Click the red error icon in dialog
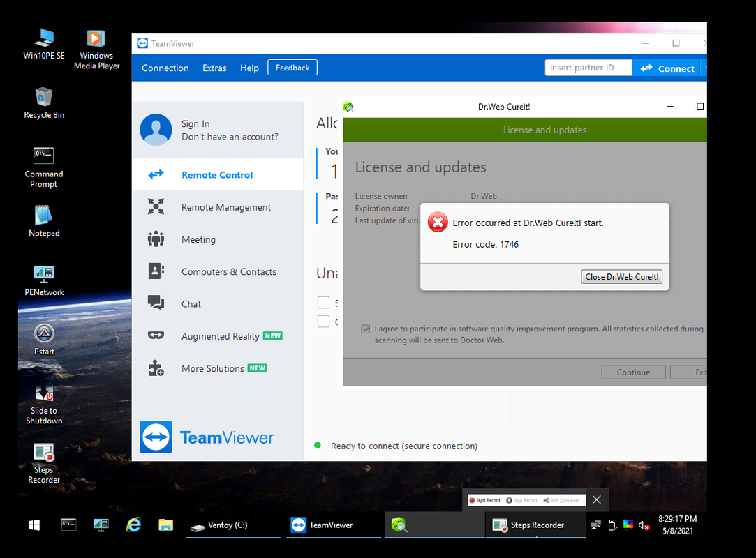 coord(438,222)
